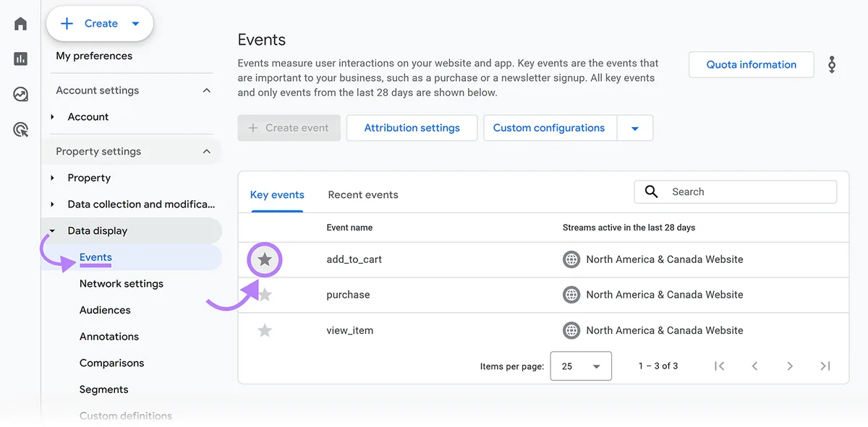Click the plus icon on Create button

[x=67, y=24]
